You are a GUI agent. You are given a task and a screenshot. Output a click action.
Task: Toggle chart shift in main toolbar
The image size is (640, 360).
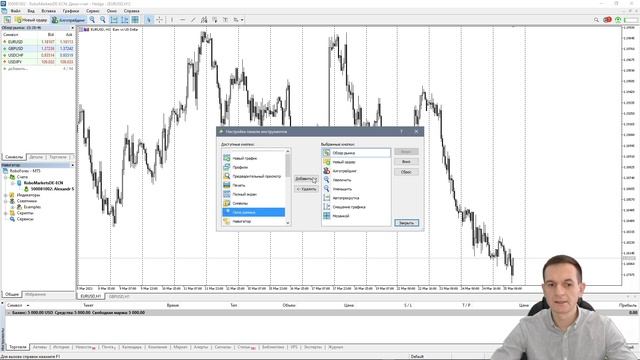[124, 20]
